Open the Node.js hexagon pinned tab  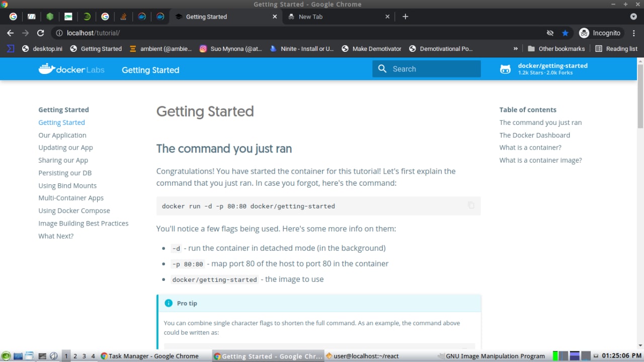[x=50, y=17]
